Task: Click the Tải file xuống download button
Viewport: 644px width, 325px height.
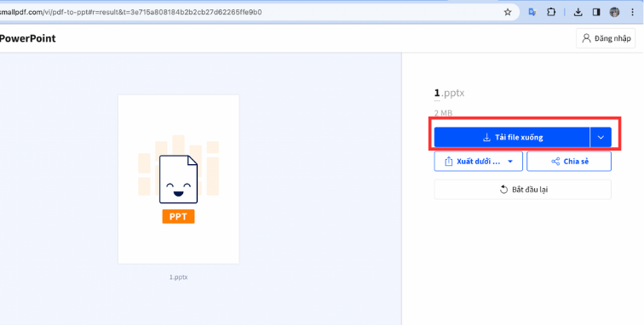Action: coord(512,137)
